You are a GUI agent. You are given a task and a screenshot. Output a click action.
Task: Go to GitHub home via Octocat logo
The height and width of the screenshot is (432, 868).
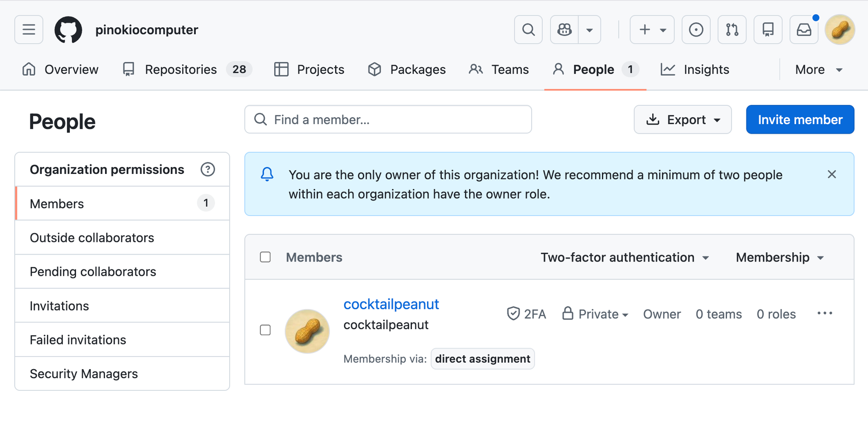click(x=68, y=29)
